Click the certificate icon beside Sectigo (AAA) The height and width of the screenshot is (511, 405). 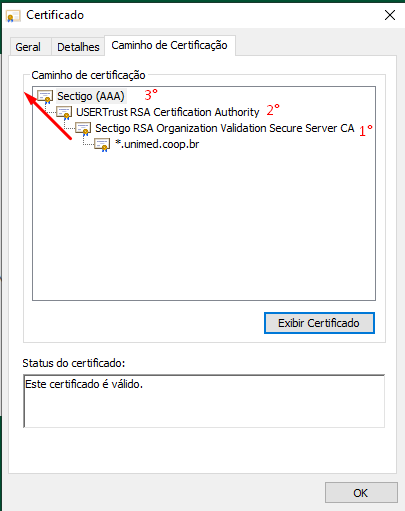pyautogui.click(x=45, y=96)
